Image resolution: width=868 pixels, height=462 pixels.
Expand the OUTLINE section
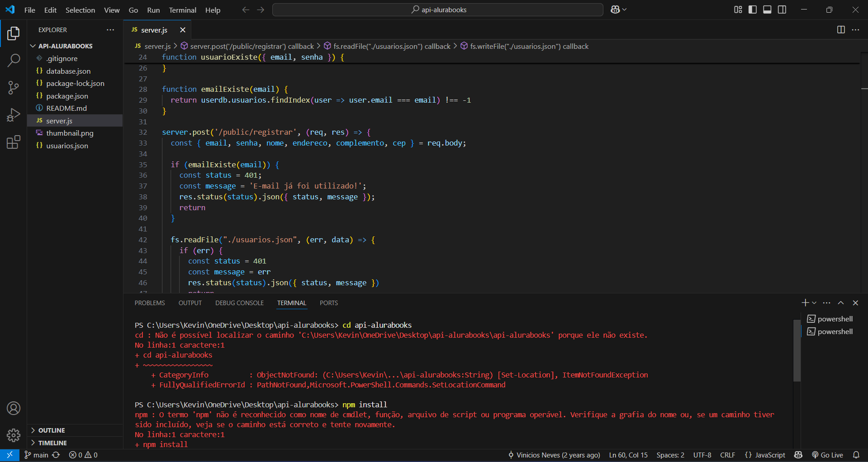(x=75, y=430)
